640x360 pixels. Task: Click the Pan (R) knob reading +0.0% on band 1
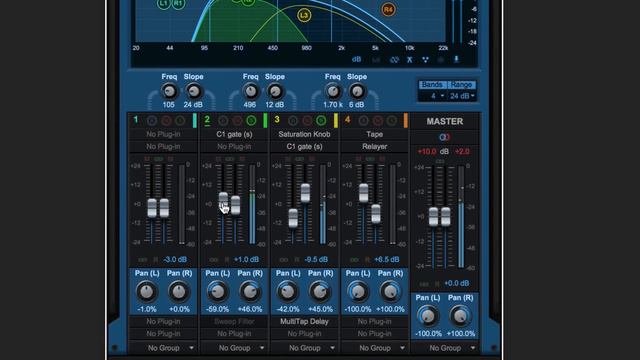coord(179,291)
